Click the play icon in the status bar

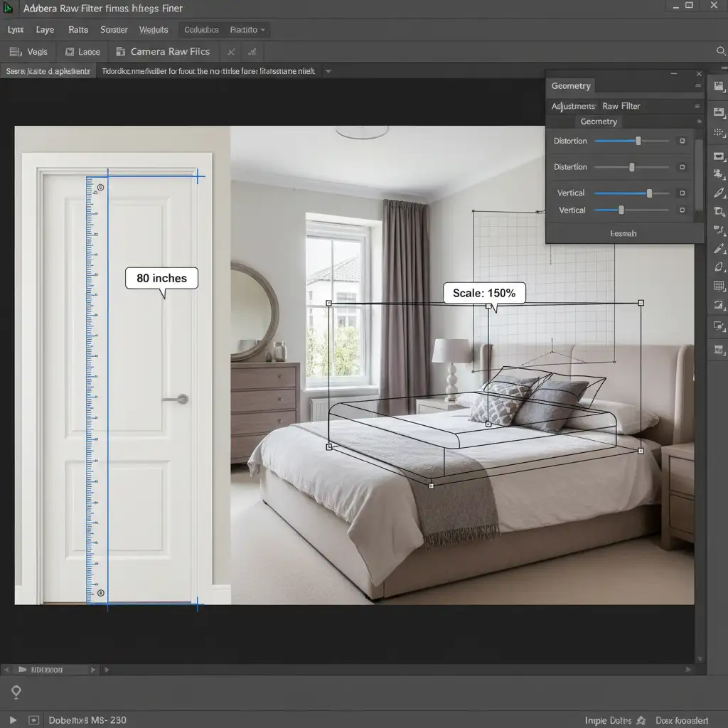pyautogui.click(x=13, y=720)
